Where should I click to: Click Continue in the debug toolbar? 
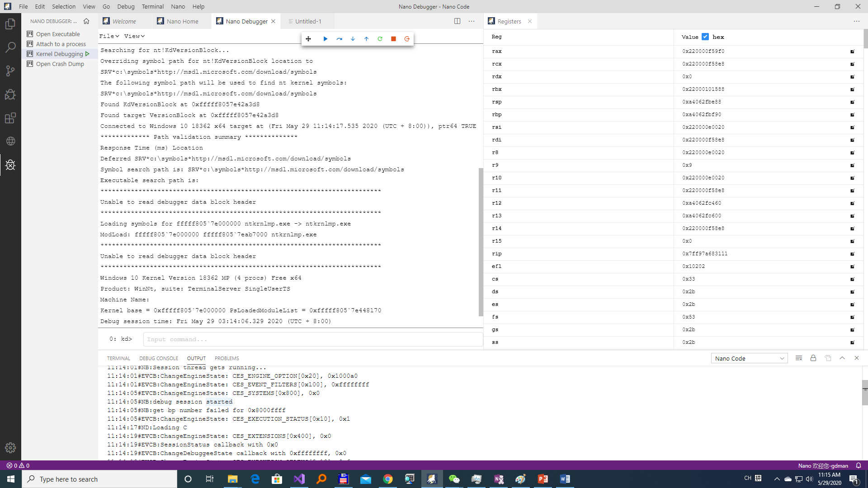[325, 39]
